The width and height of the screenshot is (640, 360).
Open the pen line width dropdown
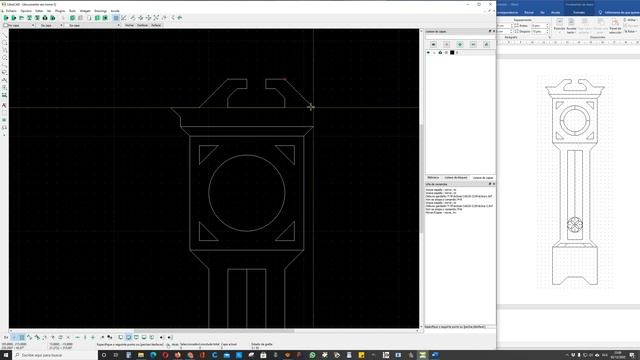tap(50, 25)
